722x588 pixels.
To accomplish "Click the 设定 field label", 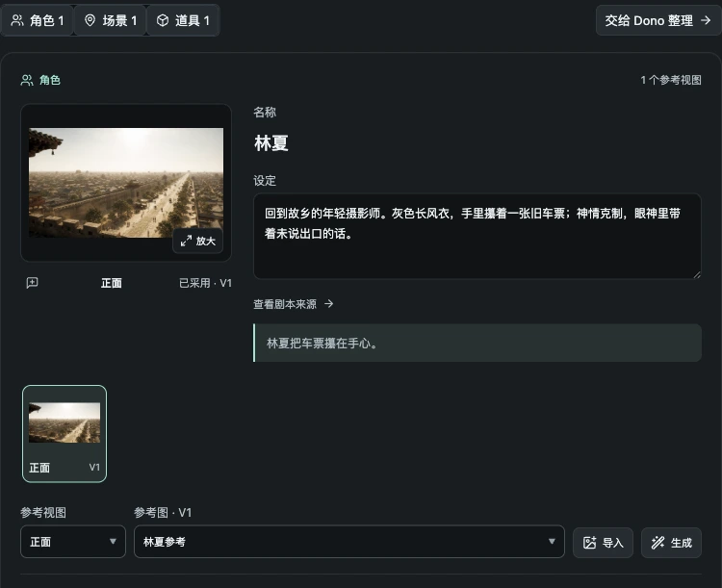I will click(265, 181).
